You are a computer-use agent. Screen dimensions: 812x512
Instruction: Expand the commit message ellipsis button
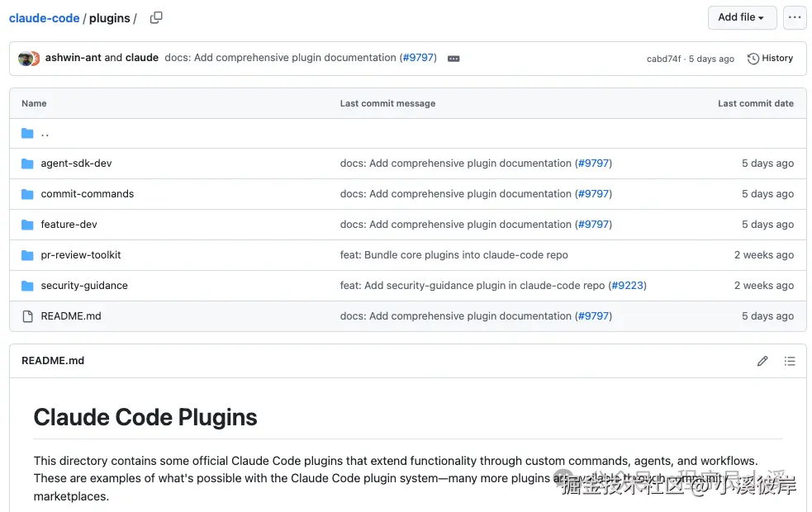point(453,59)
